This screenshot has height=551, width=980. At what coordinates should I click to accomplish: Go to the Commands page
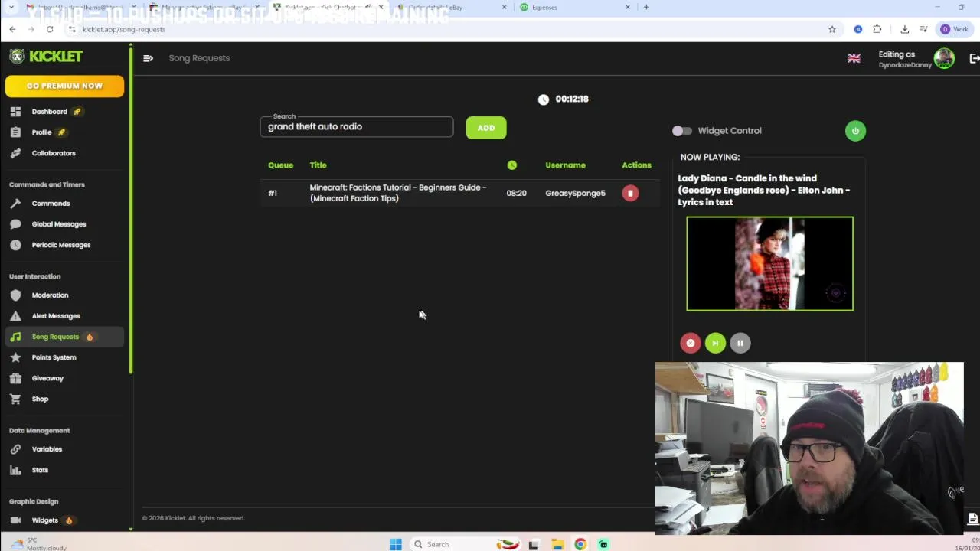pos(51,204)
